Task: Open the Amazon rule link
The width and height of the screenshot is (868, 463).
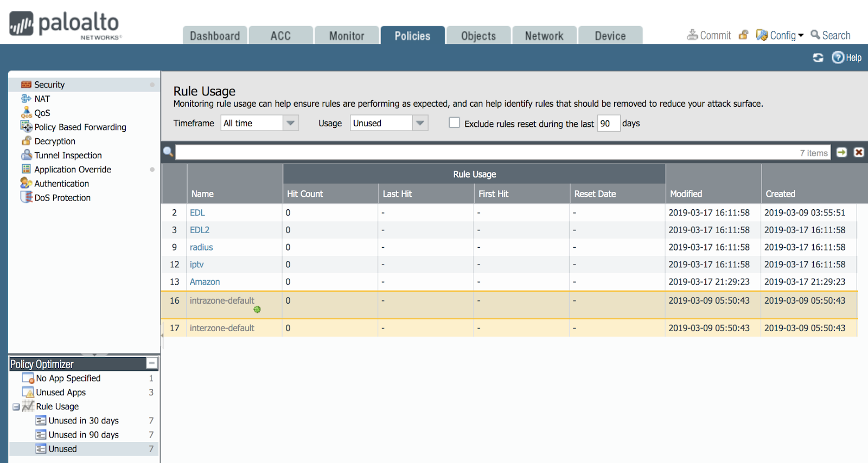Action: 205,282
